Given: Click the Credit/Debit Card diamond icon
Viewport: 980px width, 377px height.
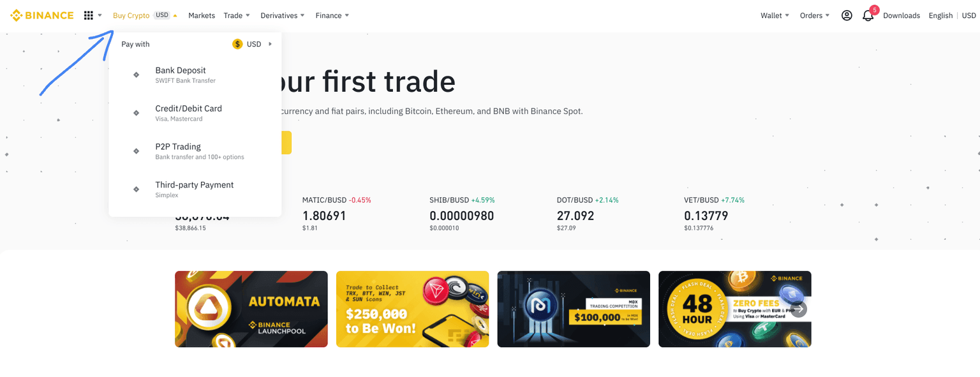Looking at the screenshot, I should click(136, 113).
